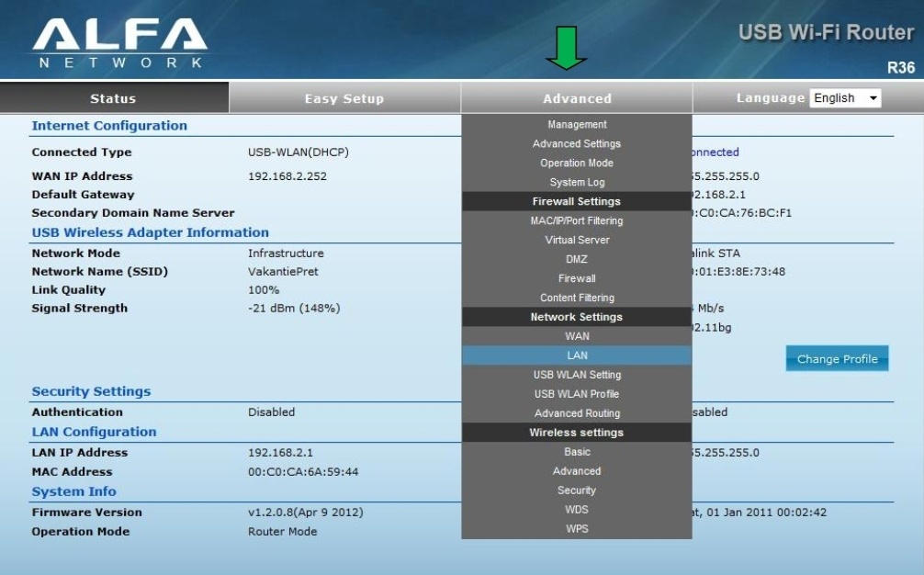Click the Router Mode value
This screenshot has height=575, width=924.
(282, 532)
